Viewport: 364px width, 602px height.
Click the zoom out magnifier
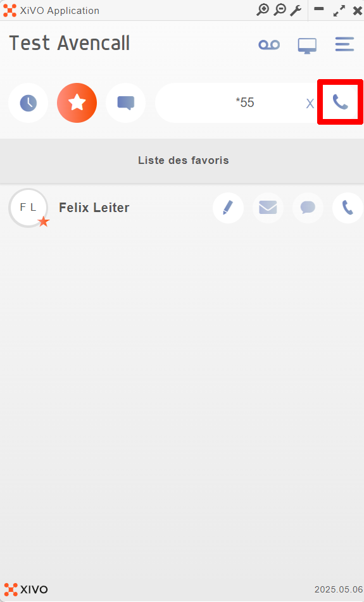[280, 10]
